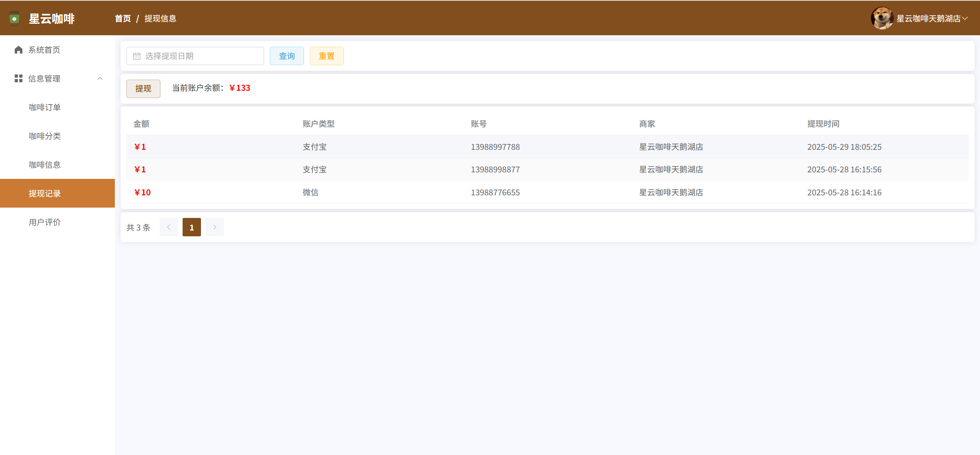Viewport: 980px width, 455px height.
Task: Open the 咖啡订单 menu item
Action: (x=45, y=107)
